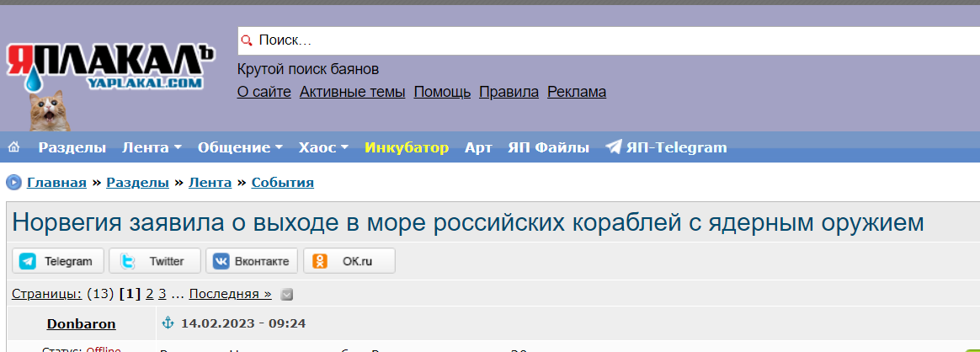Go to Главная breadcrumb
The image size is (980, 352).
tap(56, 183)
